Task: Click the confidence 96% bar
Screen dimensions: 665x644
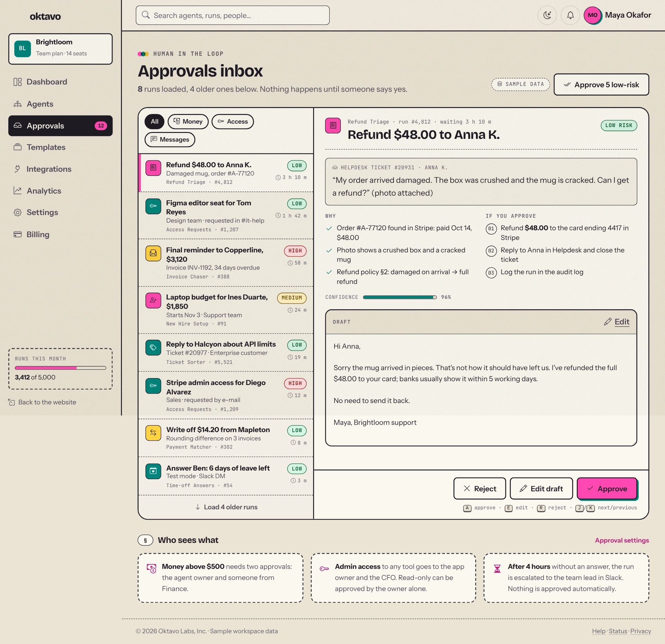Action: (400, 297)
